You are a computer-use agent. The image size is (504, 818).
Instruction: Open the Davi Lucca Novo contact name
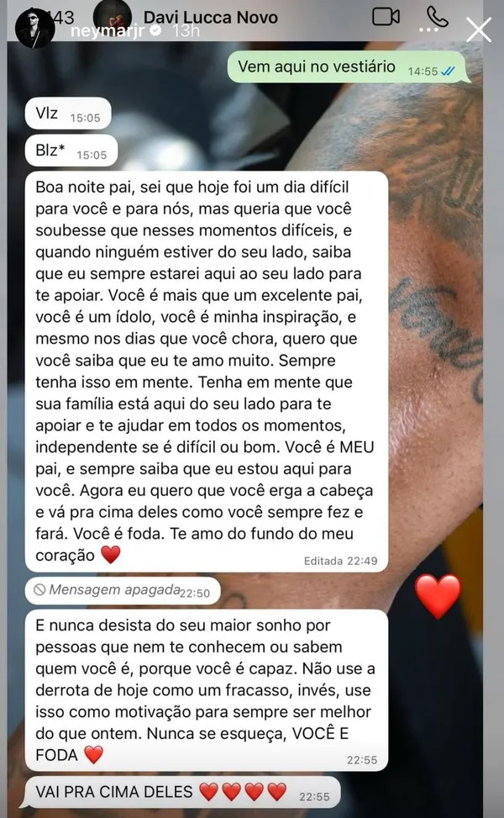211,17
